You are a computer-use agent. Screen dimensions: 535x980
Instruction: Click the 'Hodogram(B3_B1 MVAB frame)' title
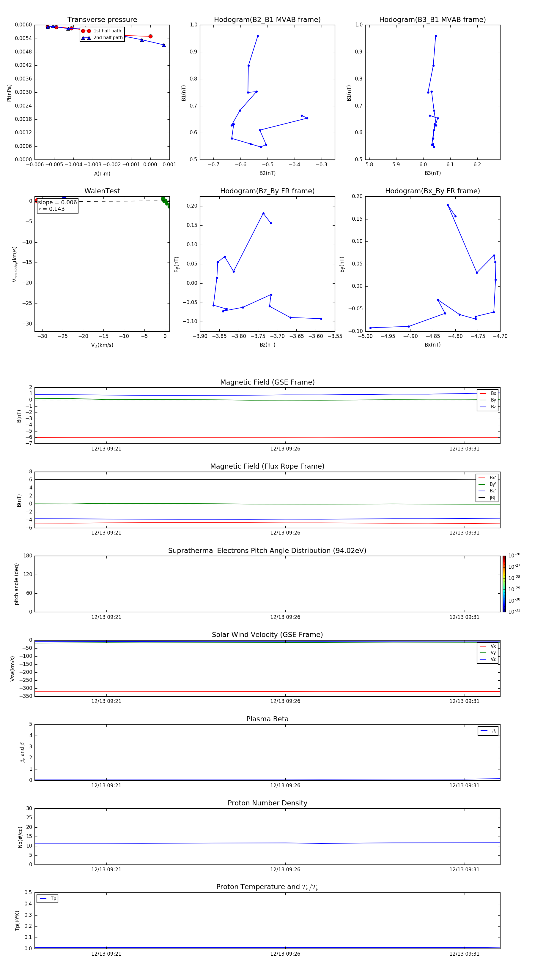click(x=432, y=20)
